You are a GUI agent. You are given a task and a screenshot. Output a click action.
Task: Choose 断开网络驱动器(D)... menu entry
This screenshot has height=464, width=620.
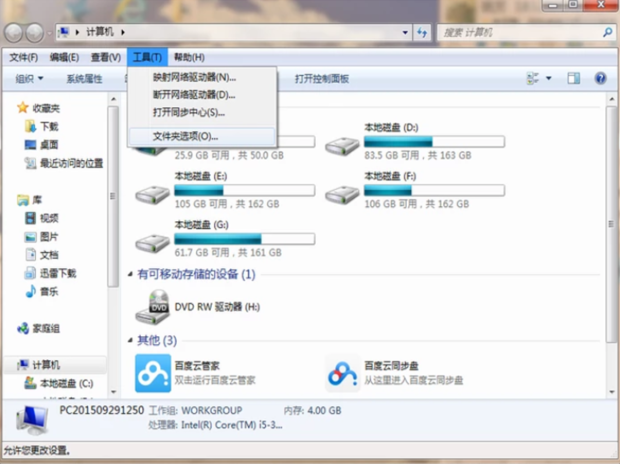coord(202,95)
